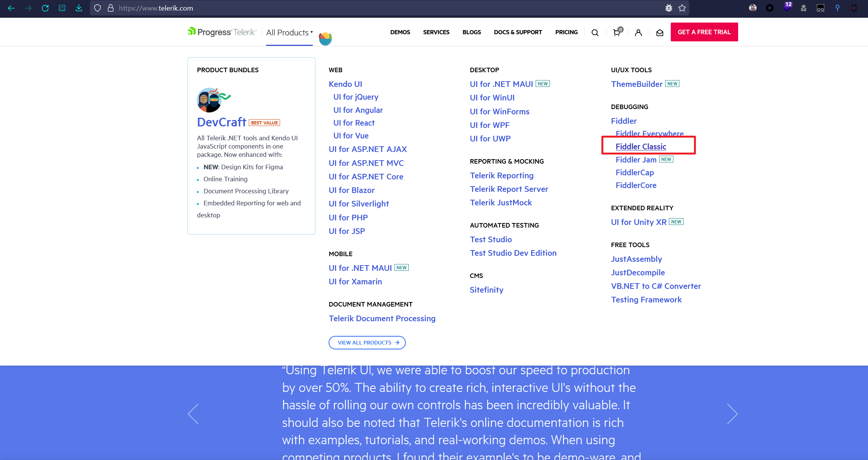Open the extension with the 12 badge
The image size is (868, 460).
click(x=787, y=7)
